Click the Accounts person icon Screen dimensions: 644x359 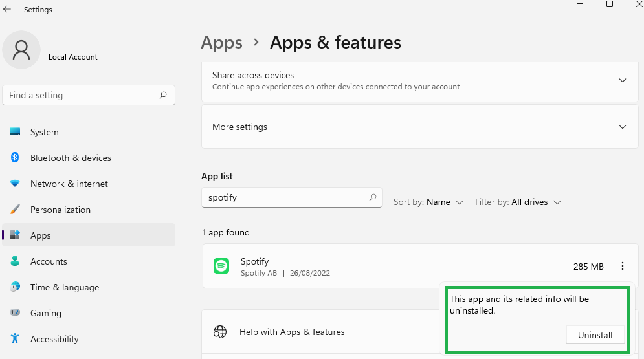(15, 261)
